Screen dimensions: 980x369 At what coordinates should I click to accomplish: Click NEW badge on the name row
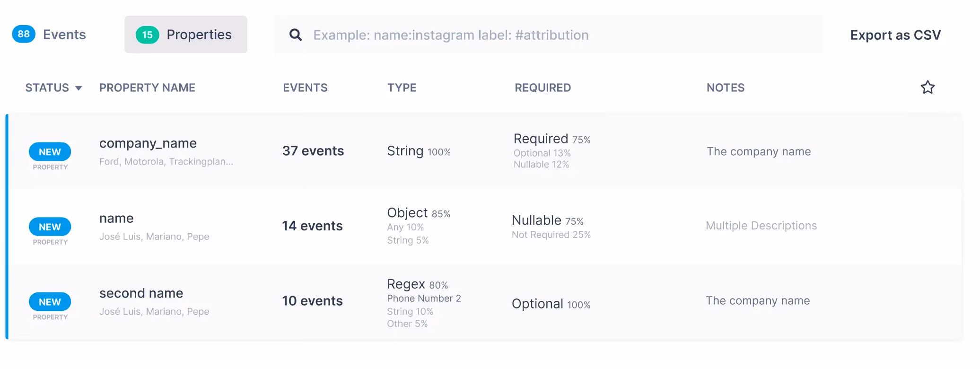click(50, 227)
